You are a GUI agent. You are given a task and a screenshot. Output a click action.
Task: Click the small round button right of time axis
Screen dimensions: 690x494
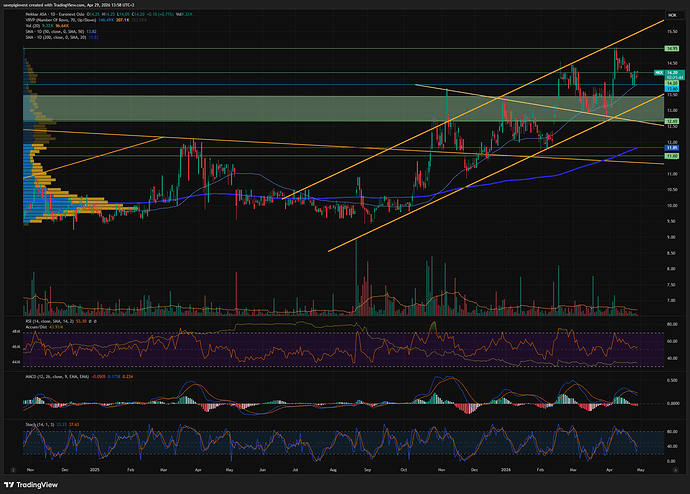[x=675, y=470]
